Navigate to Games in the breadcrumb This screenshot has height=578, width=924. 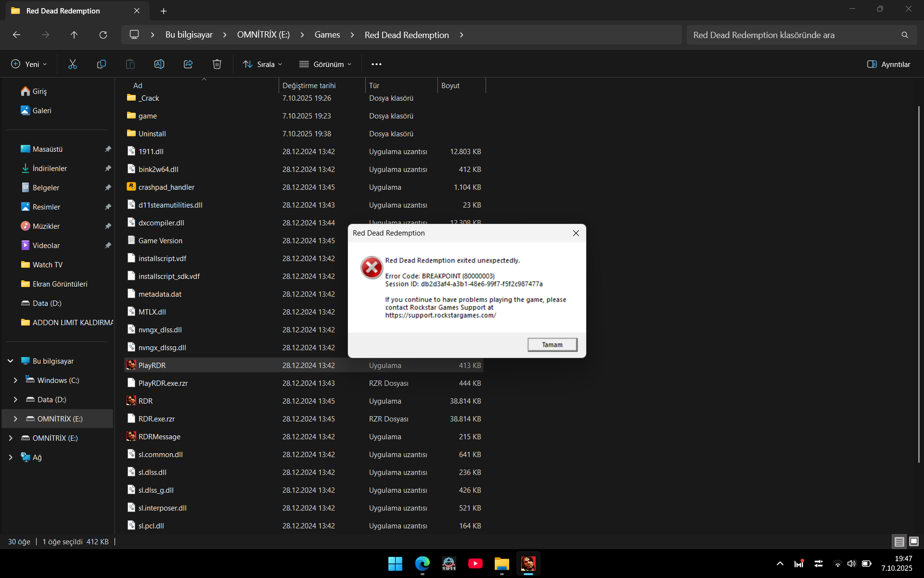point(327,35)
